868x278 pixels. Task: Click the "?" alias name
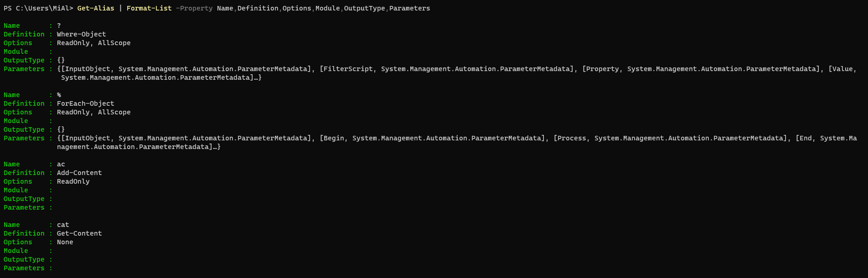[x=59, y=26]
